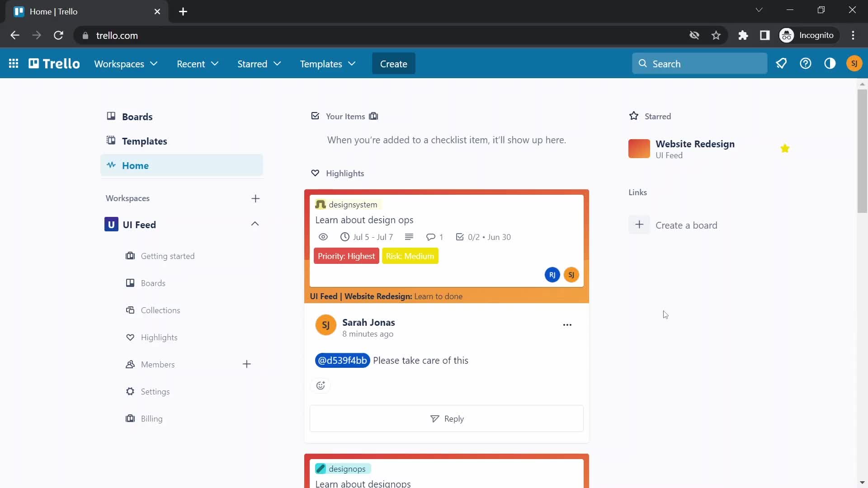
Task: Expand the Templates dropdown menu
Action: click(328, 64)
